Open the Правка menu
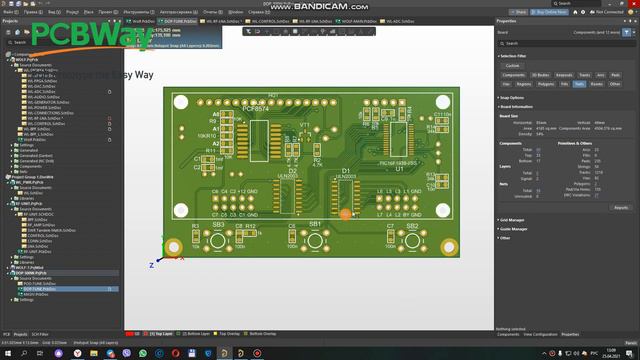Screen dimensions: 640x360 point(33,12)
